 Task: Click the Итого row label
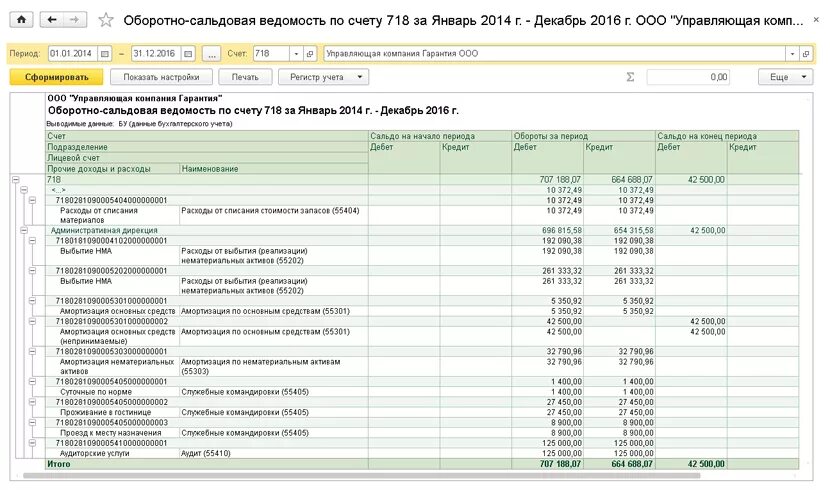point(59,464)
